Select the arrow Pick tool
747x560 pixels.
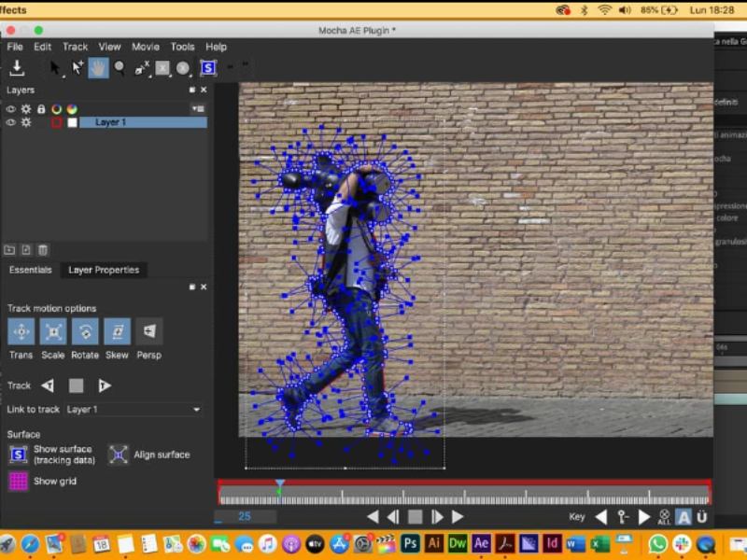[55, 67]
